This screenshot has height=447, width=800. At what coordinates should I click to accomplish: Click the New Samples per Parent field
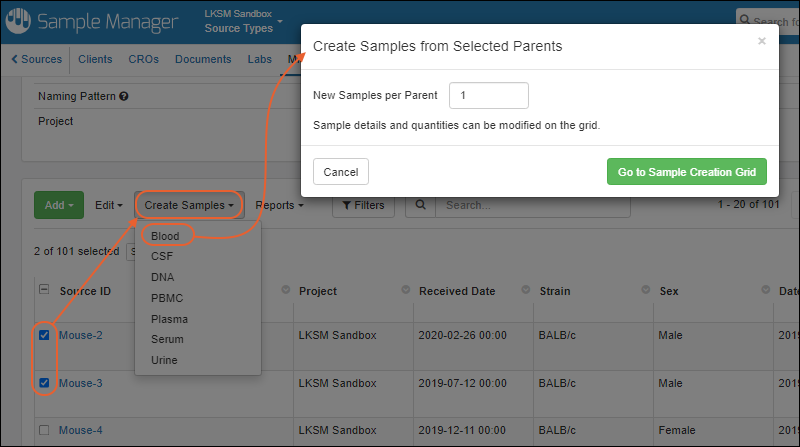[489, 95]
